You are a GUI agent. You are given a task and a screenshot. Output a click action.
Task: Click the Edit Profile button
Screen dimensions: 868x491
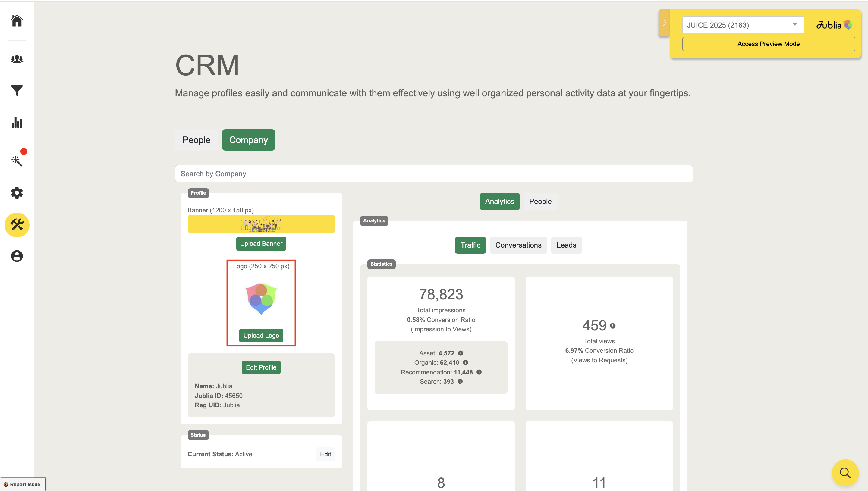(261, 367)
